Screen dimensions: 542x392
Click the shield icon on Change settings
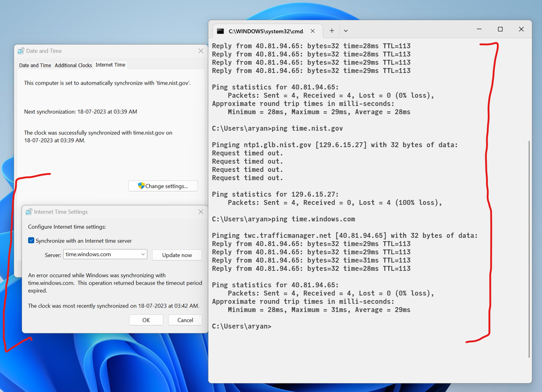141,185
